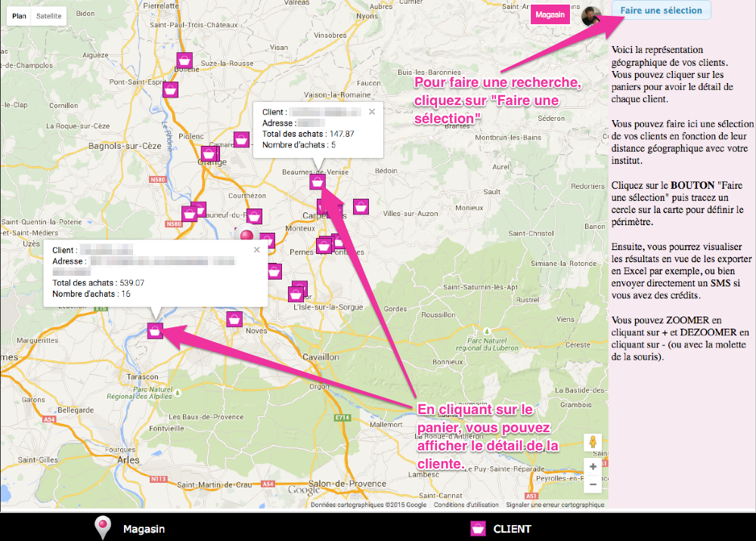The width and height of the screenshot is (756, 541).
Task: Click the basket marker near Bollène
Action: 184,60
